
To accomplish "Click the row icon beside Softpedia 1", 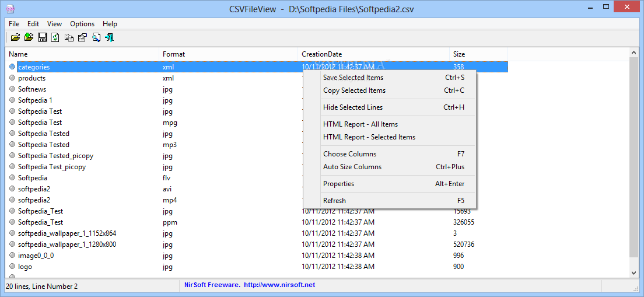I will [x=12, y=100].
